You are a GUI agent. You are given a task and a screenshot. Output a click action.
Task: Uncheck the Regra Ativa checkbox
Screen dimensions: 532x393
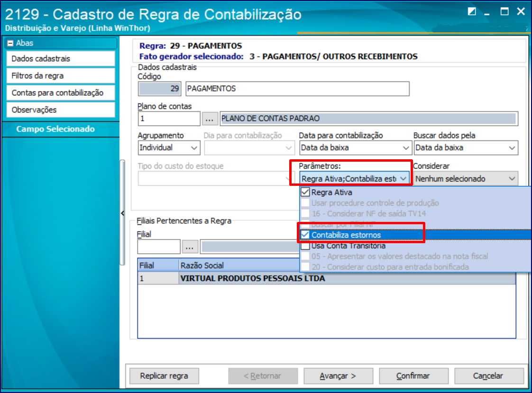click(305, 192)
